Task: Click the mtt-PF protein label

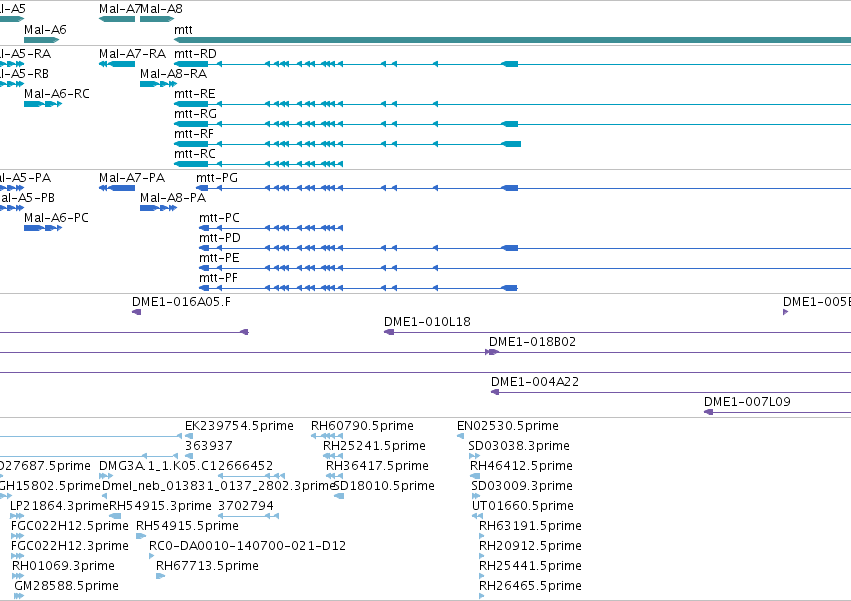Action: [x=218, y=279]
